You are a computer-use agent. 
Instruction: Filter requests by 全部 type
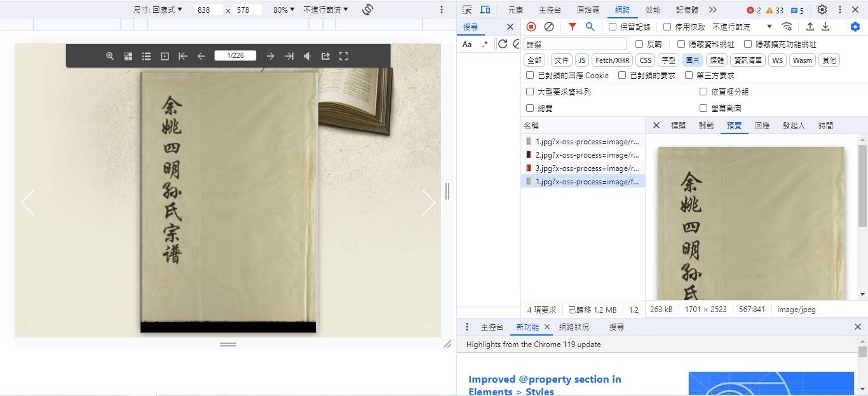coord(534,60)
